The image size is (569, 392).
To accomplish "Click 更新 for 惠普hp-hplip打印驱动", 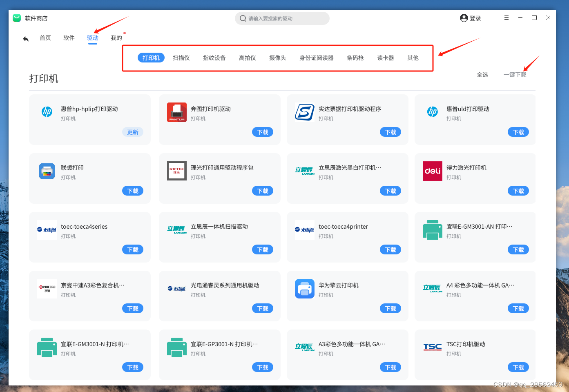I will [x=133, y=132].
